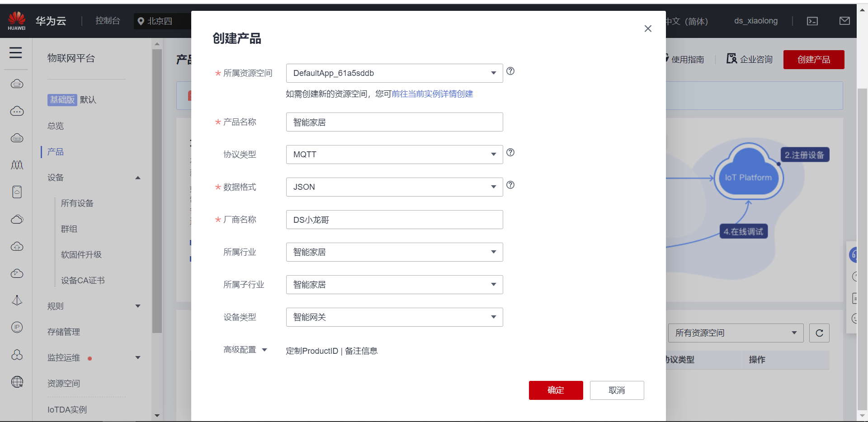This screenshot has width=868, height=422.
Task: Open 企业咨询 consultation
Action: [750, 59]
